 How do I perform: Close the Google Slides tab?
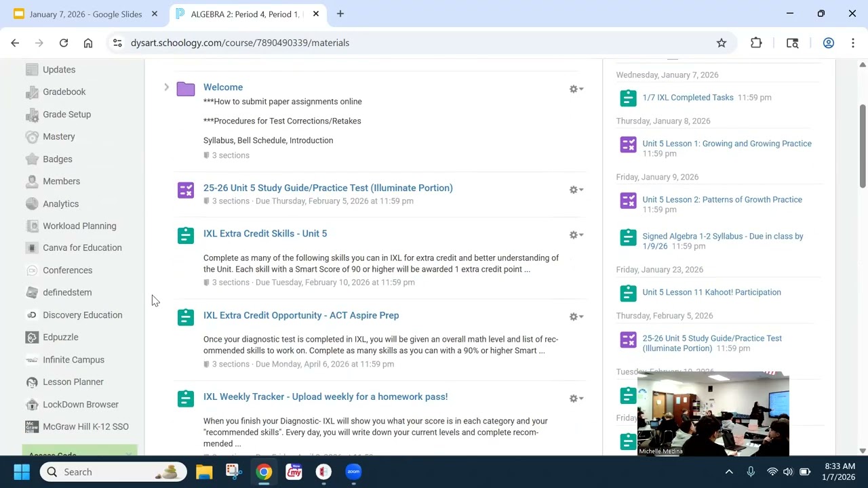[x=155, y=14]
